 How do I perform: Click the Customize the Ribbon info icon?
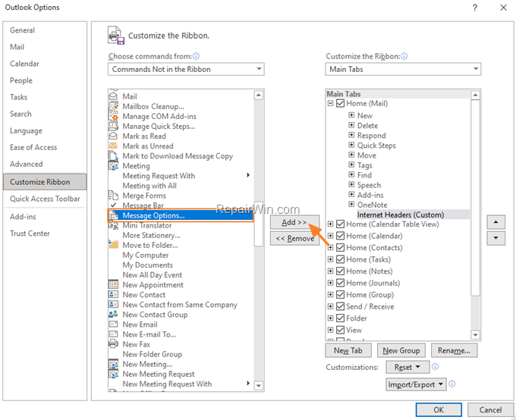[404, 56]
